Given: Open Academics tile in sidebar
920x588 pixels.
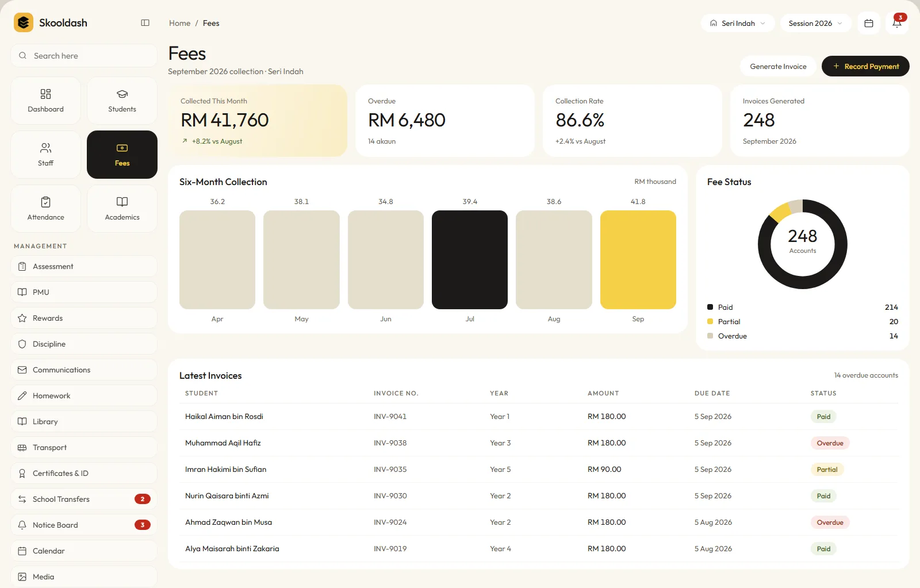Looking at the screenshot, I should pyautogui.click(x=122, y=209).
